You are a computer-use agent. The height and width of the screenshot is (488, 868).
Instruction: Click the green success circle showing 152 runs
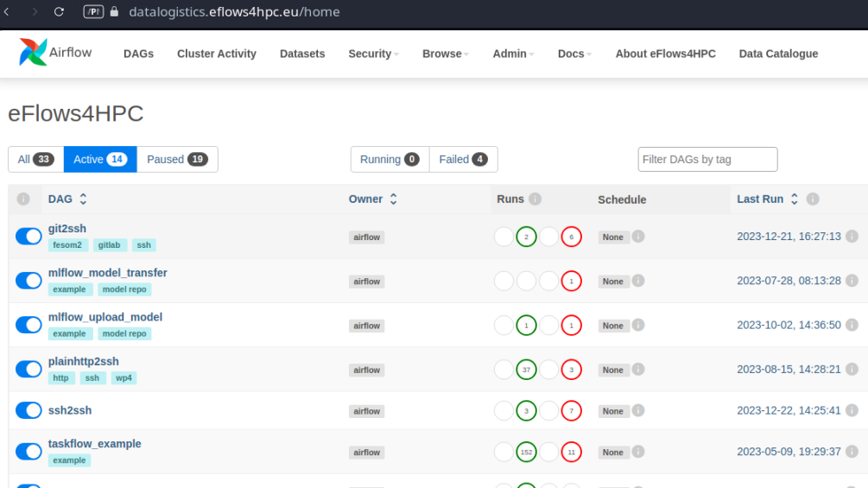point(527,452)
